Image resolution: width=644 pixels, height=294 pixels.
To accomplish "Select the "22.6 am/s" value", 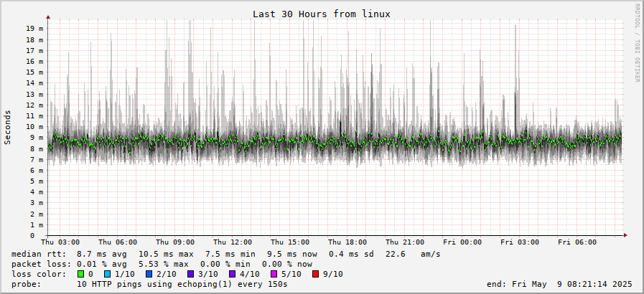I will point(413,255).
